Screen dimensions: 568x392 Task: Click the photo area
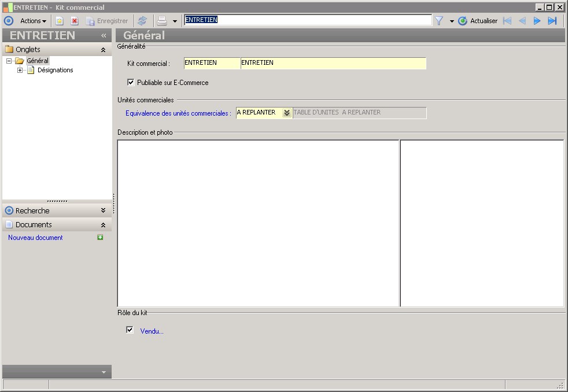tap(482, 223)
